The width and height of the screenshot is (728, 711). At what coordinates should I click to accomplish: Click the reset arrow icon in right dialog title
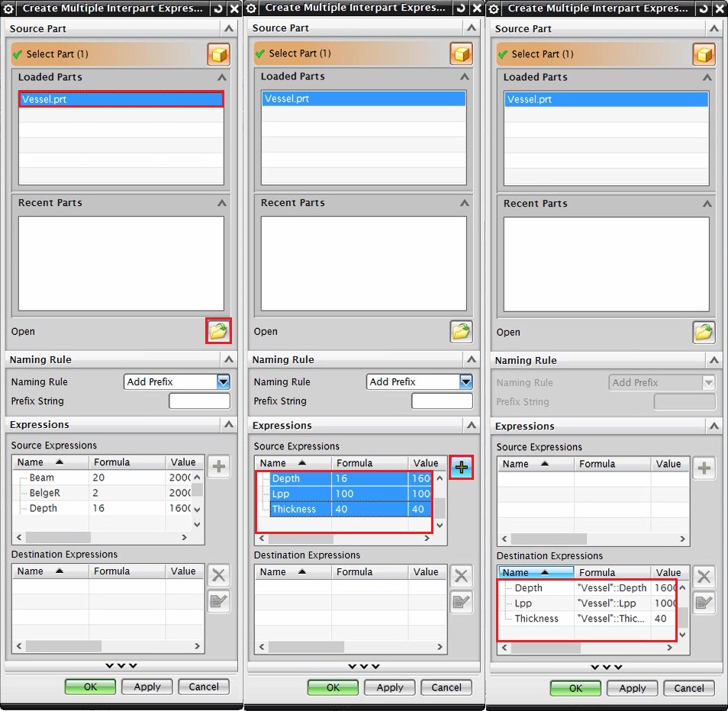pos(704,9)
